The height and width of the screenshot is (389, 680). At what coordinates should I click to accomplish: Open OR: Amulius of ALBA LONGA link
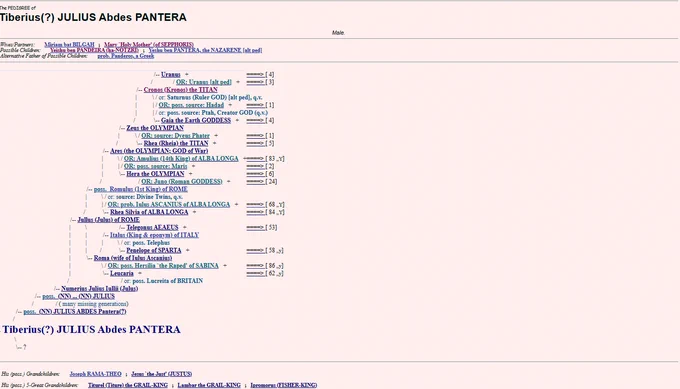[181, 159]
